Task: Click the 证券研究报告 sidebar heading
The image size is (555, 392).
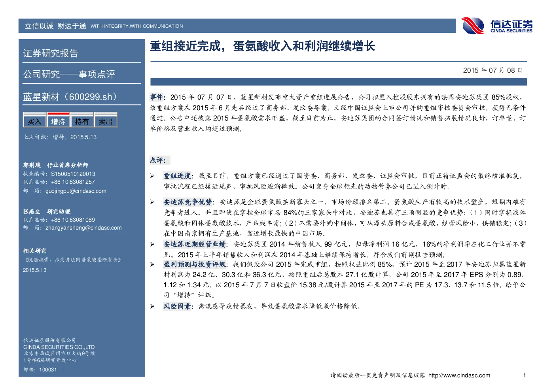Action: [51, 53]
